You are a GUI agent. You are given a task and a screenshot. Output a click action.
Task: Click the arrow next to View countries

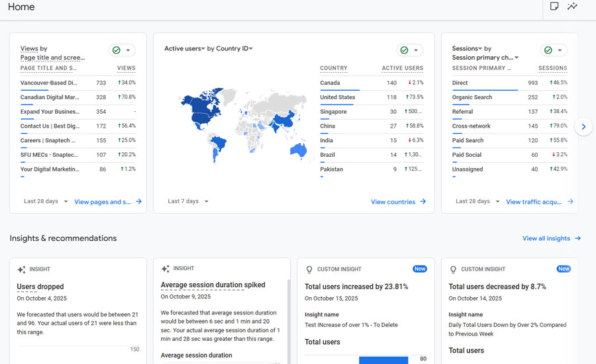(423, 202)
